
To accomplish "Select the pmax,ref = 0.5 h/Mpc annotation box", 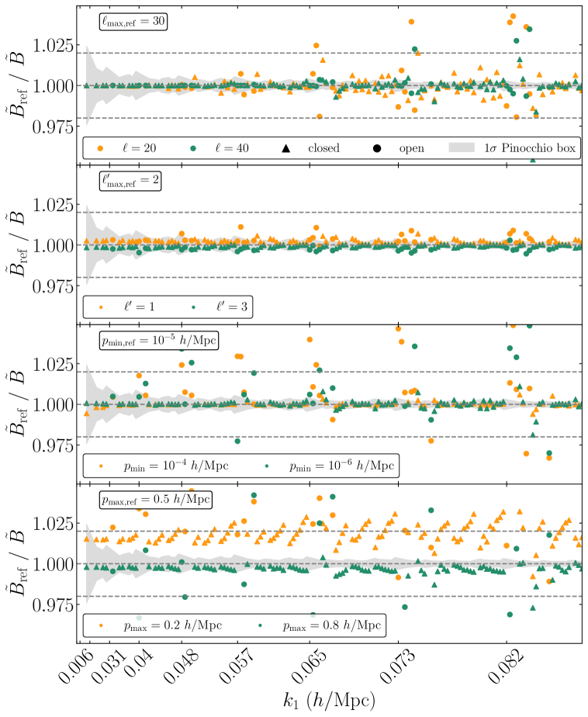I will 156,500.
